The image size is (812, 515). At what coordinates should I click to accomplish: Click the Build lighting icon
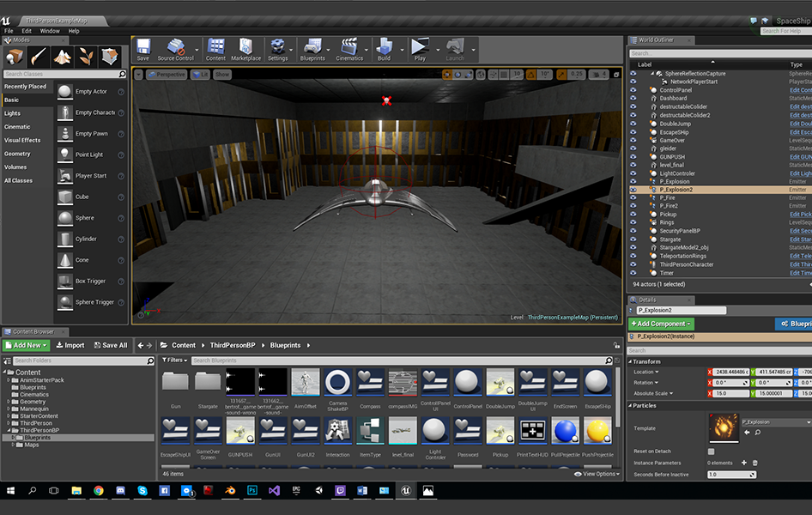(x=383, y=48)
